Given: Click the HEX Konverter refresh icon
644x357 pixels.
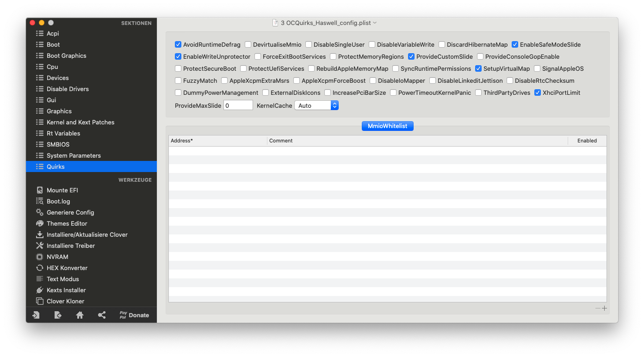Looking at the screenshot, I should [40, 268].
